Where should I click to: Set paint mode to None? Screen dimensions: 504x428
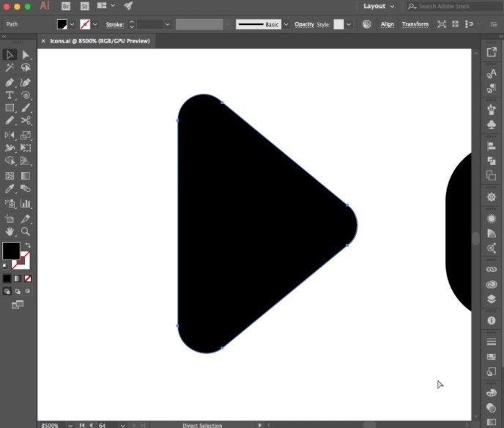28,278
